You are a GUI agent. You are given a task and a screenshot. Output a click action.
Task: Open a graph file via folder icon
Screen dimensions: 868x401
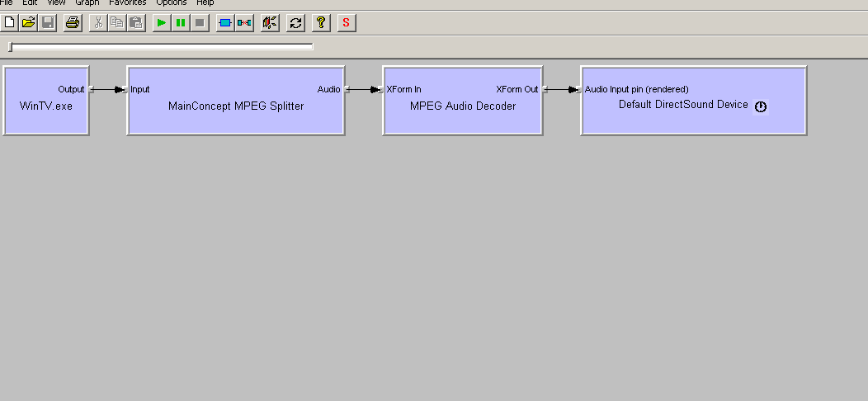[x=29, y=23]
